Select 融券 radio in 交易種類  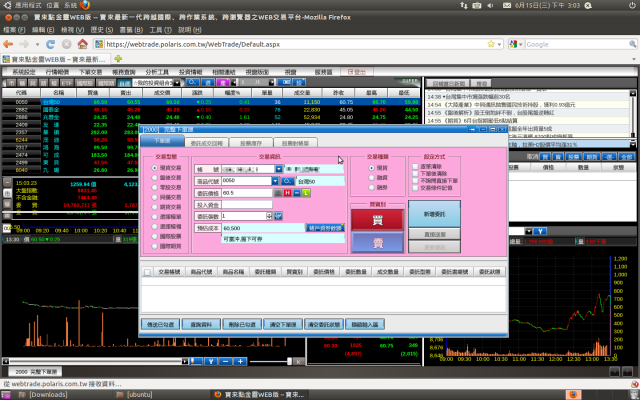pos(371,187)
